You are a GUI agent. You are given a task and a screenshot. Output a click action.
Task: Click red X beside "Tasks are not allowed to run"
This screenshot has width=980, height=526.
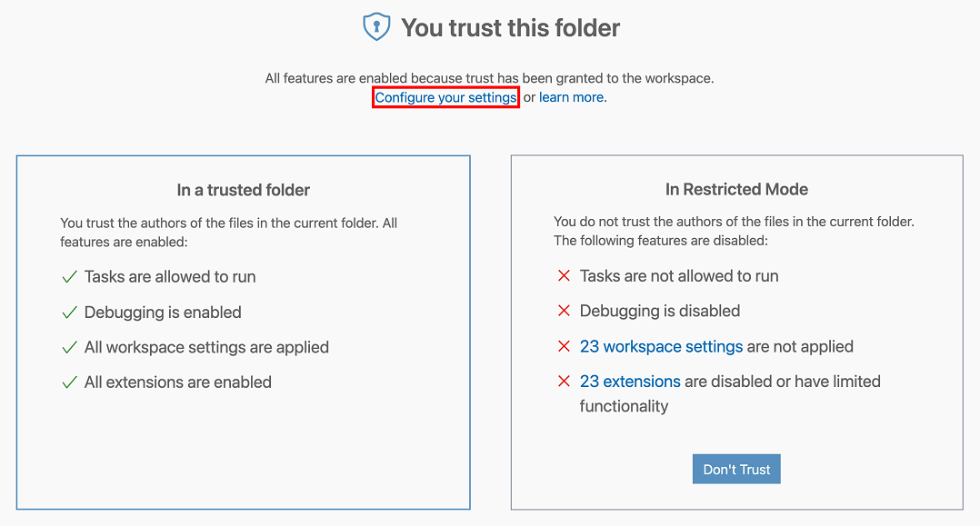tap(564, 275)
